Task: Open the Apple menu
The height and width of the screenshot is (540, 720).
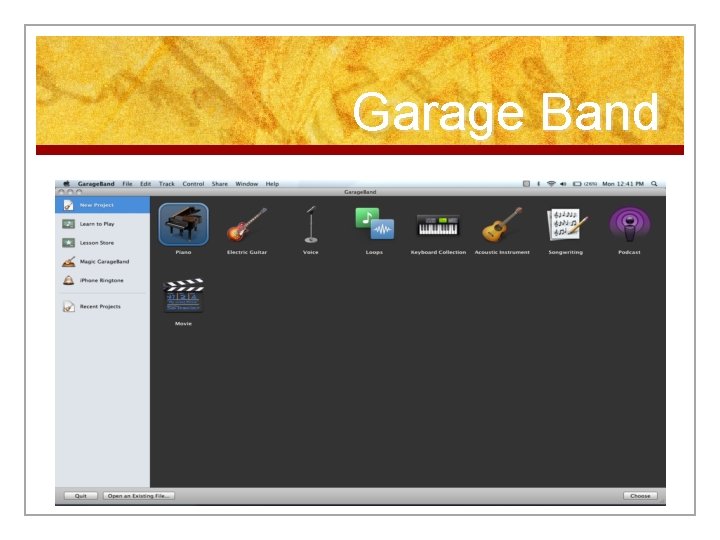Action: (x=66, y=184)
